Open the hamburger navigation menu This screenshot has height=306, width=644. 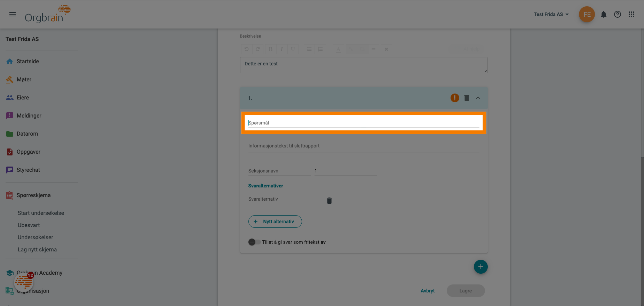[x=13, y=14]
